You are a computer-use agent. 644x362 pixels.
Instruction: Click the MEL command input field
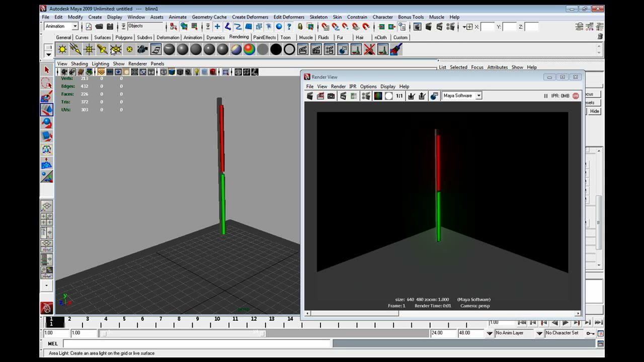[197, 343]
